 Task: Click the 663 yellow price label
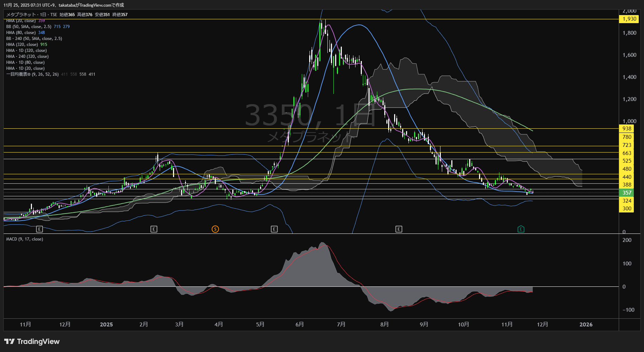[x=626, y=153]
